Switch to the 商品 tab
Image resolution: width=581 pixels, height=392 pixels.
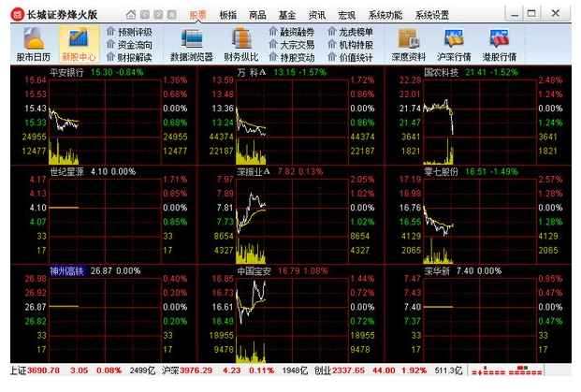(x=257, y=15)
